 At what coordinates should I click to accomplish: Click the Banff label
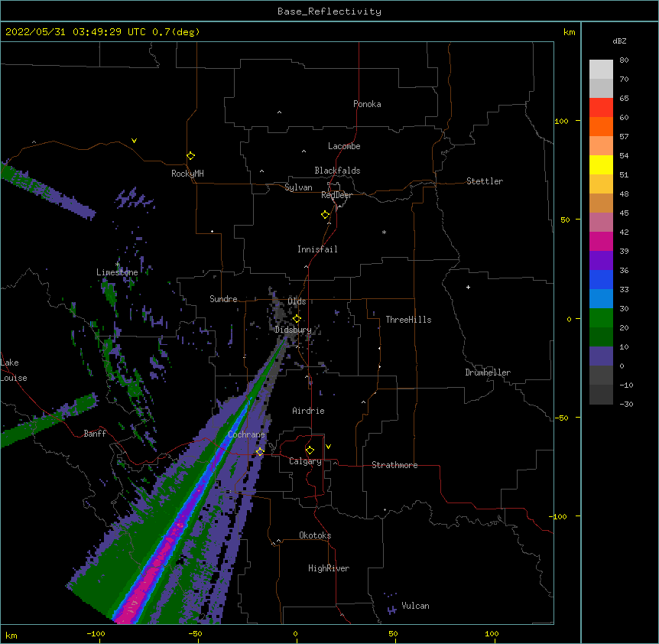(x=95, y=434)
